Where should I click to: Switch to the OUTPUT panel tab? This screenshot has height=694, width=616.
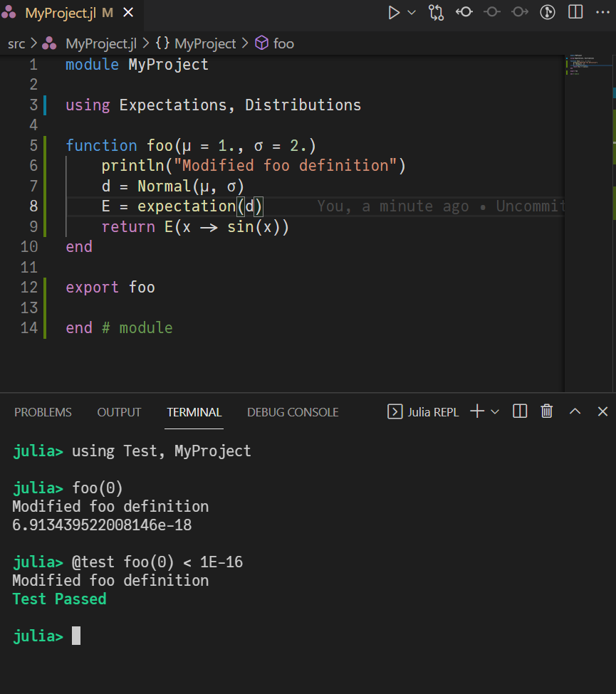click(119, 412)
